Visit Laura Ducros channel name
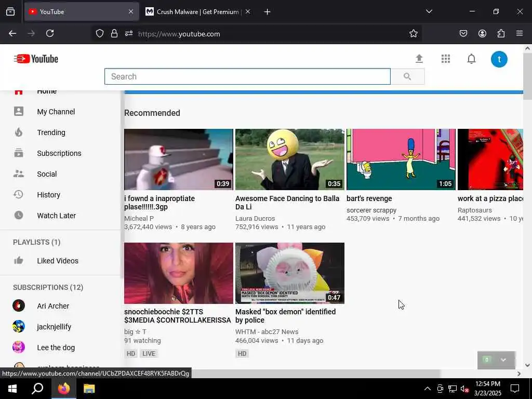Screen dimensions: 532x399 255,219
